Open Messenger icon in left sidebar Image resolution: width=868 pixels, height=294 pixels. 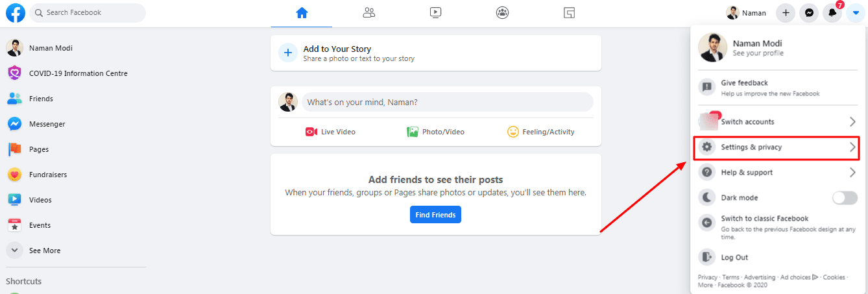[x=14, y=124]
